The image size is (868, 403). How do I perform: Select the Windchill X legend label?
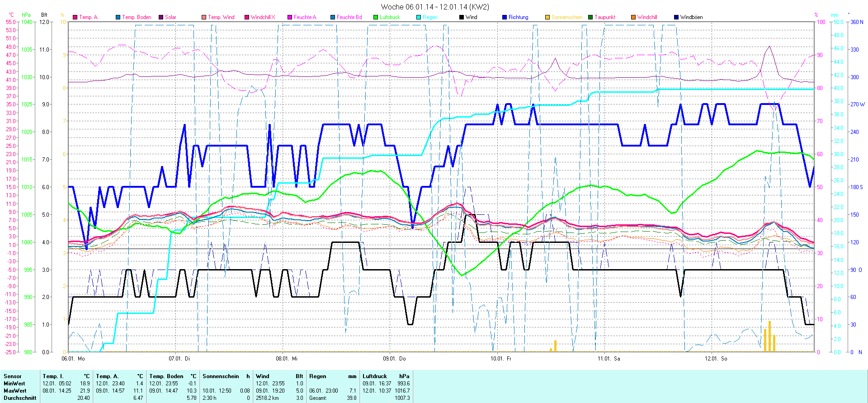point(263,17)
